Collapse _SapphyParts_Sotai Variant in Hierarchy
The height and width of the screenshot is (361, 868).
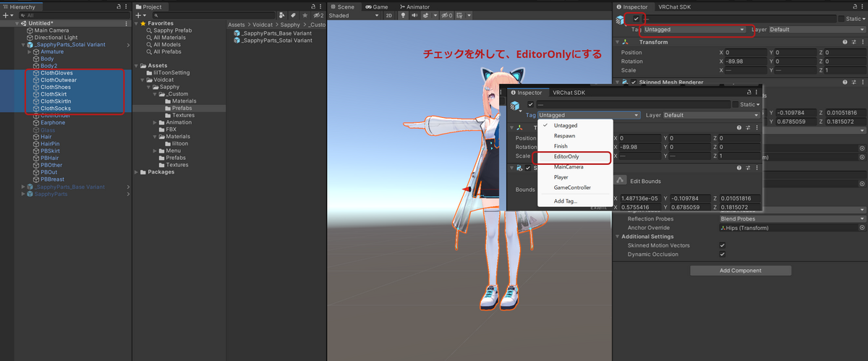pyautogui.click(x=23, y=45)
